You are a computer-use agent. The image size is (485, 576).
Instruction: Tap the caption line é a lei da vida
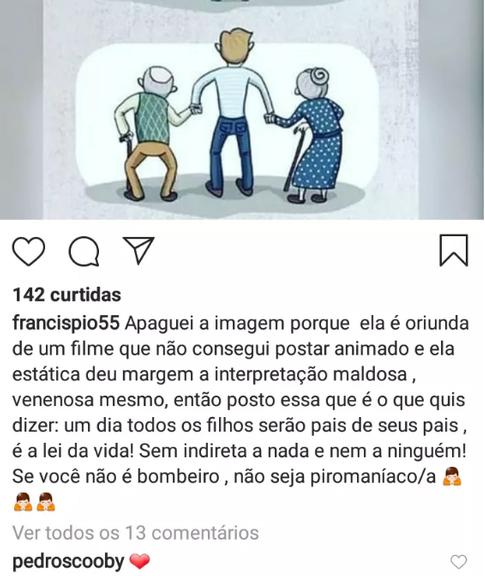click(73, 451)
